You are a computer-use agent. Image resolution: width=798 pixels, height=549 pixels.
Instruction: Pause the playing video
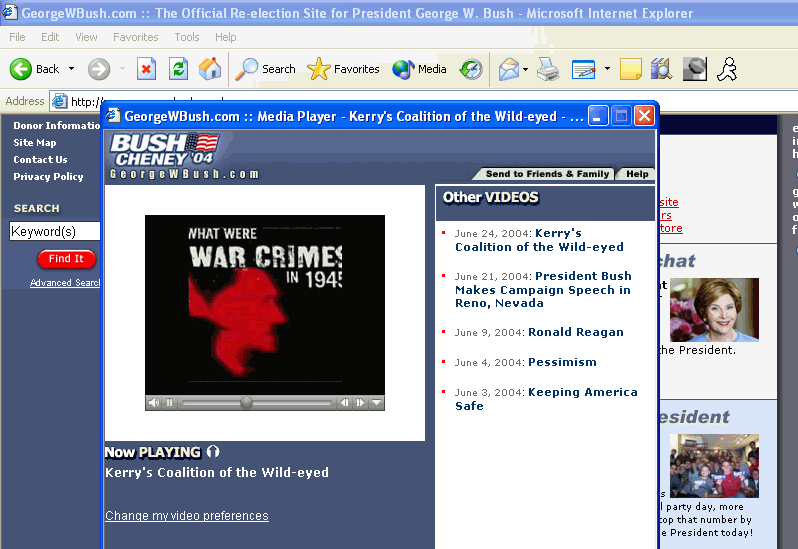coord(169,403)
